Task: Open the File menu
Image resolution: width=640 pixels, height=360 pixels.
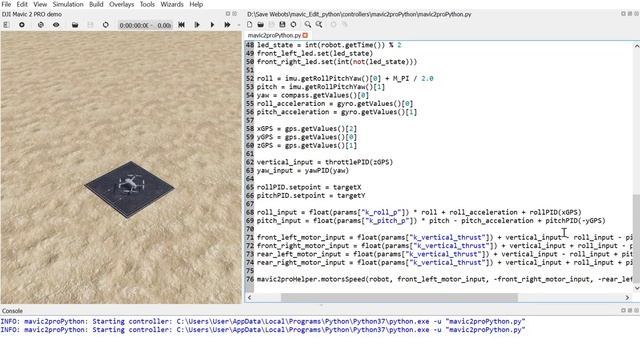Action: (6, 4)
